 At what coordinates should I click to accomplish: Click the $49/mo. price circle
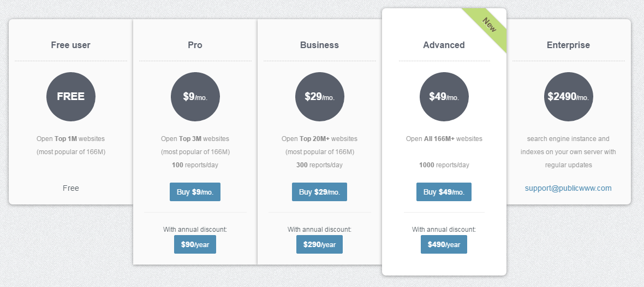pyautogui.click(x=444, y=97)
